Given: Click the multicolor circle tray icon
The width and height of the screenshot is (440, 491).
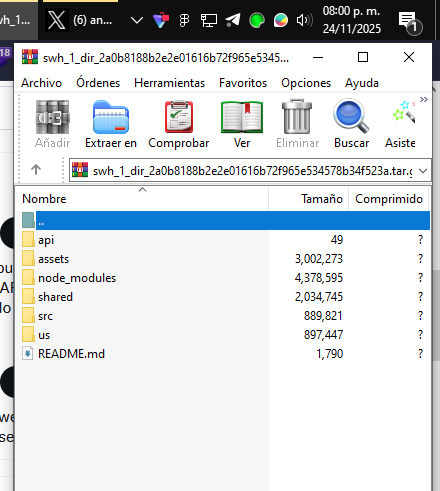Looking at the screenshot, I should (281, 21).
